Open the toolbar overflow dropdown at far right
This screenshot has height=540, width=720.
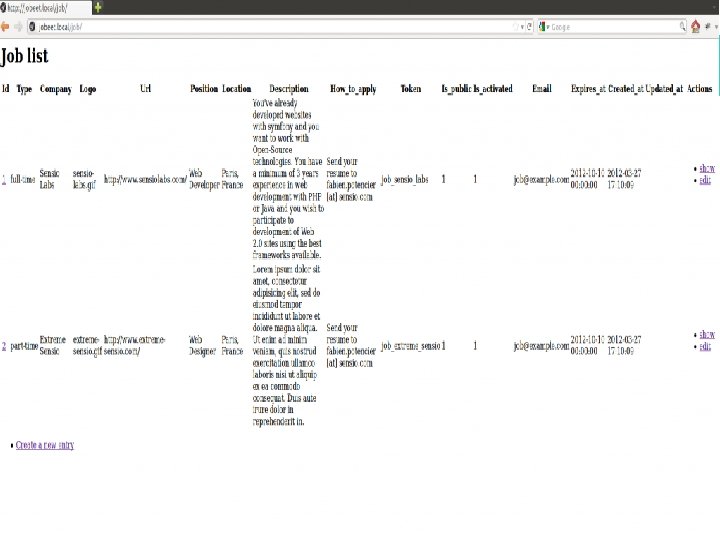[x=716, y=27]
